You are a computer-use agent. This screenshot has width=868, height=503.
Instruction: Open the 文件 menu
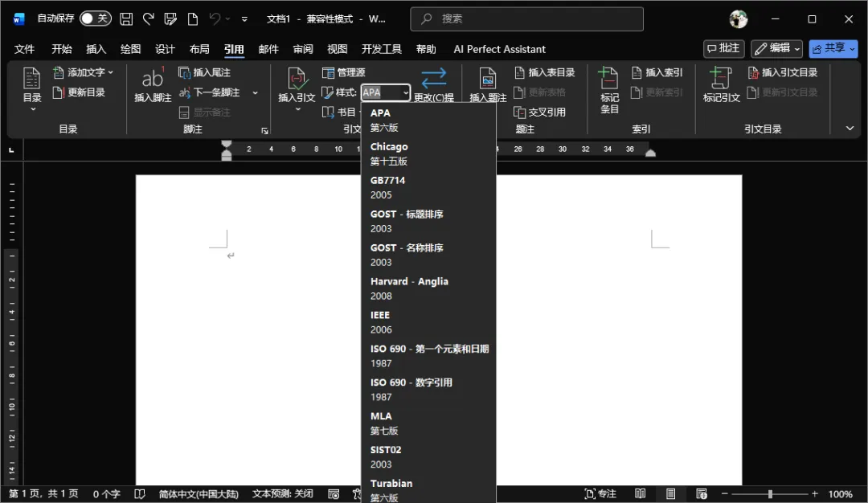[24, 49]
